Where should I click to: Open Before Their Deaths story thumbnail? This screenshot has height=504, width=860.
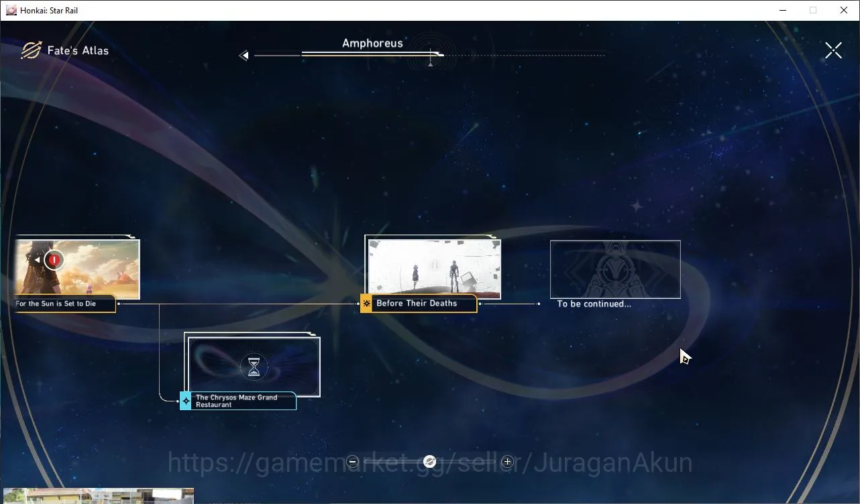click(434, 268)
